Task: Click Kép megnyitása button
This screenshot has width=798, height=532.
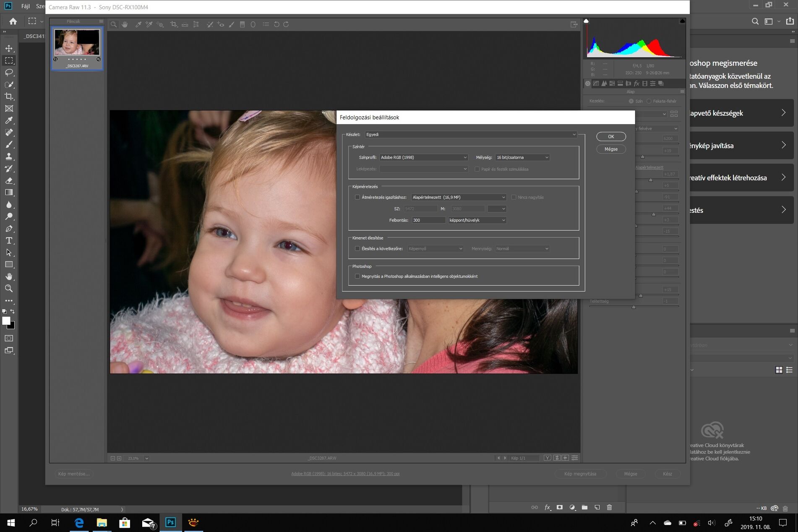Action: 580,474
